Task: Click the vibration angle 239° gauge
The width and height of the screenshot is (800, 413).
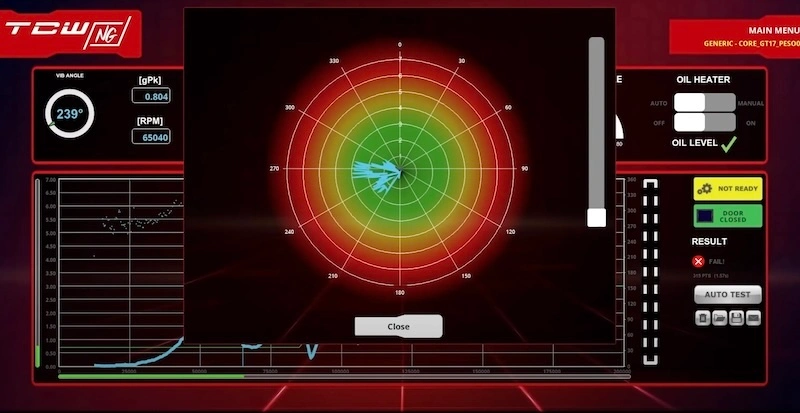Action: tap(69, 114)
